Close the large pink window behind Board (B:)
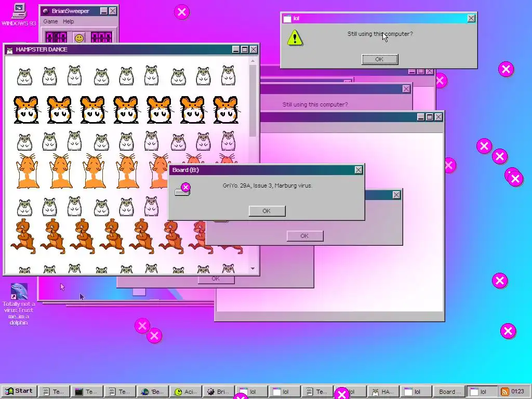Image resolution: width=532 pixels, height=399 pixels. pos(438,117)
